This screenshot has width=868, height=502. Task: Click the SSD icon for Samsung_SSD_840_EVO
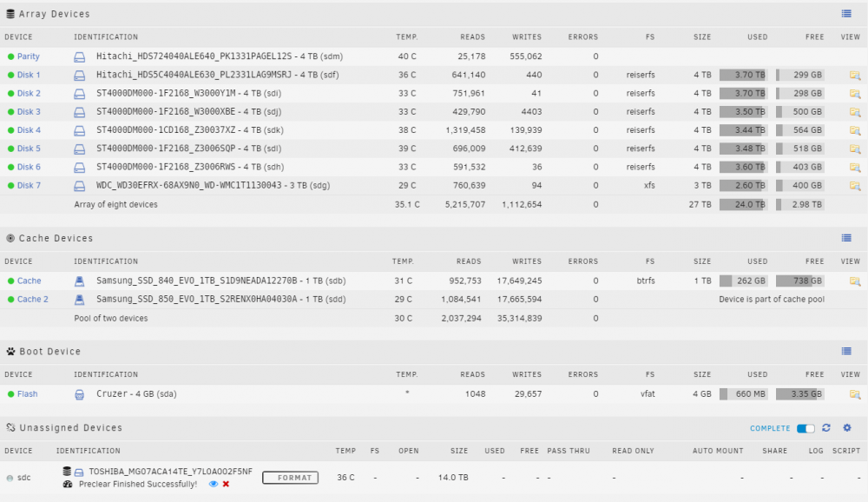80,281
